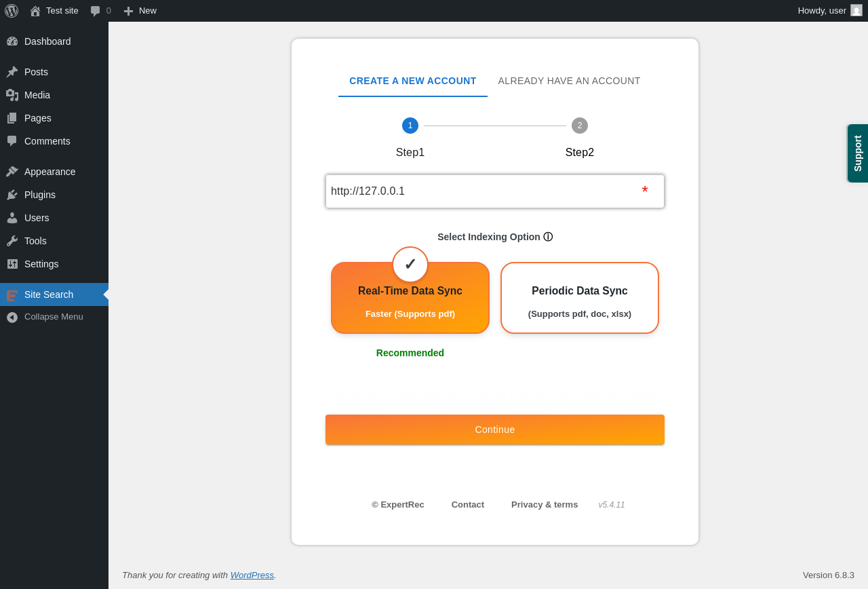Click the indexing option info icon
This screenshot has width=868, height=589.
point(548,237)
